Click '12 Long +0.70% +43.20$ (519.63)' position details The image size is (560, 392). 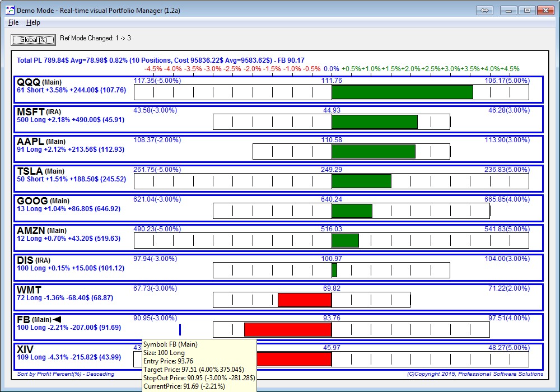point(68,238)
